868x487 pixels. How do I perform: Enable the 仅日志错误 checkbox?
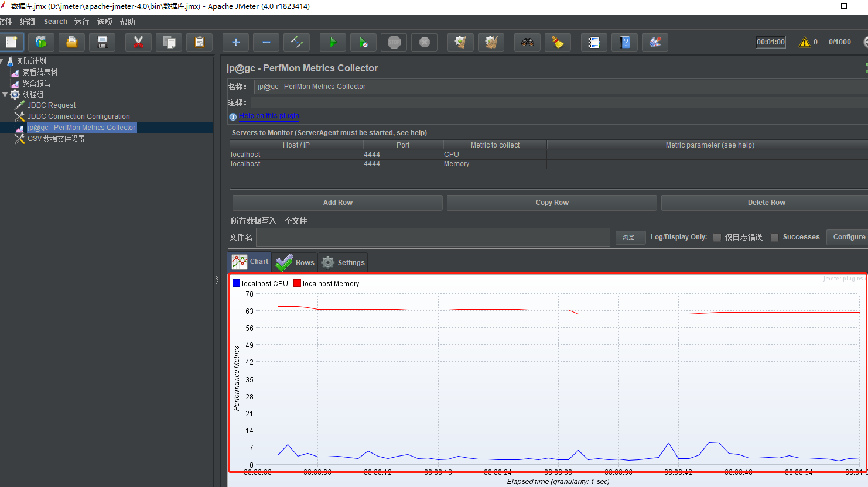717,237
